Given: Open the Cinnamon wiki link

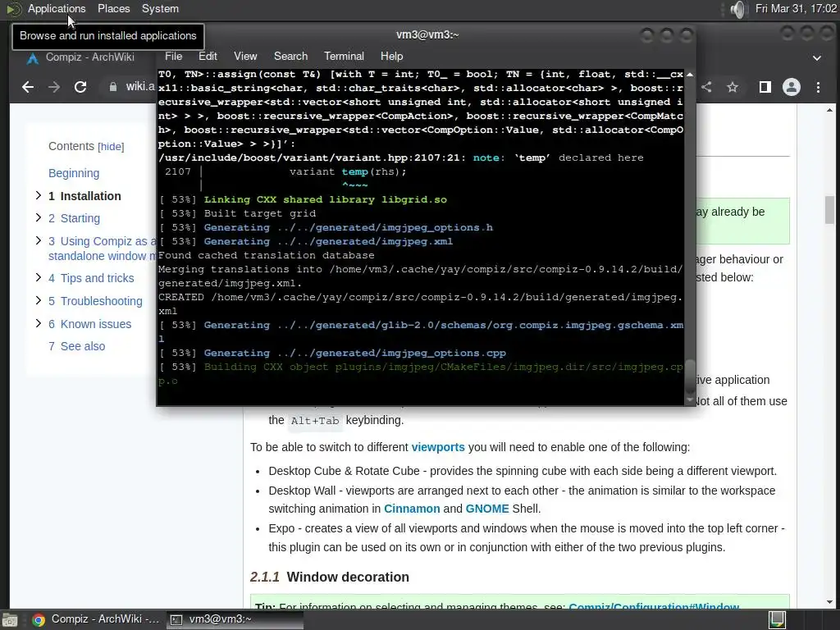Looking at the screenshot, I should (x=412, y=509).
